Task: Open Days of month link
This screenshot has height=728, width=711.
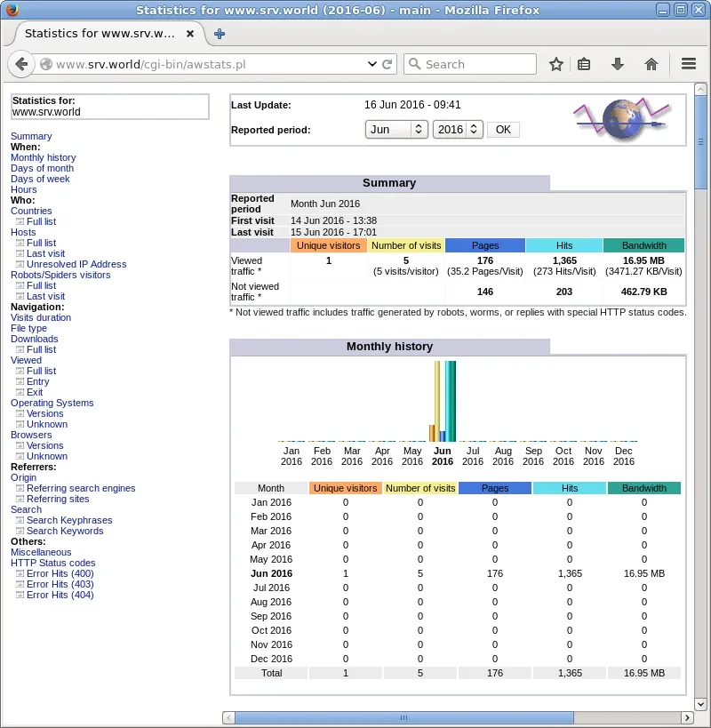Action: (x=42, y=168)
